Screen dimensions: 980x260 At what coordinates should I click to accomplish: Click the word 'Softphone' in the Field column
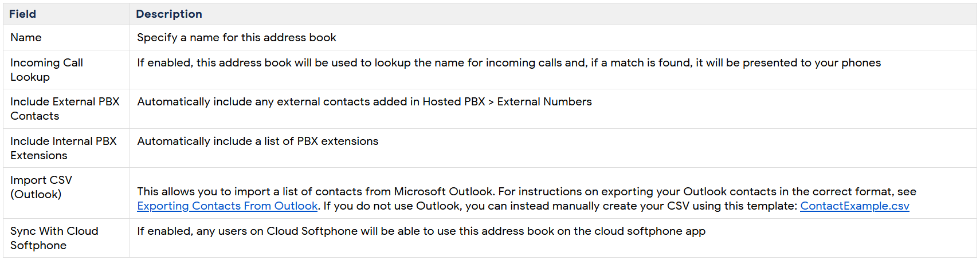pos(38,246)
